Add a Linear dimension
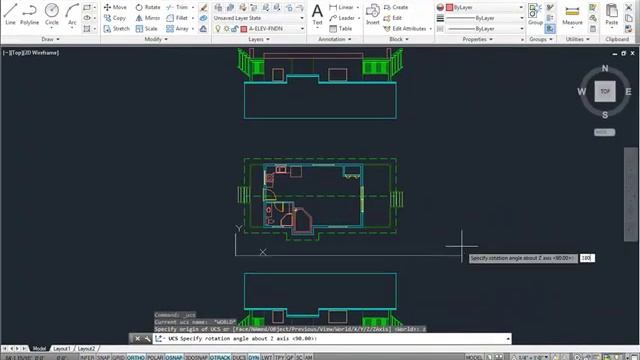The width and height of the screenshot is (640, 360). (x=342, y=7)
